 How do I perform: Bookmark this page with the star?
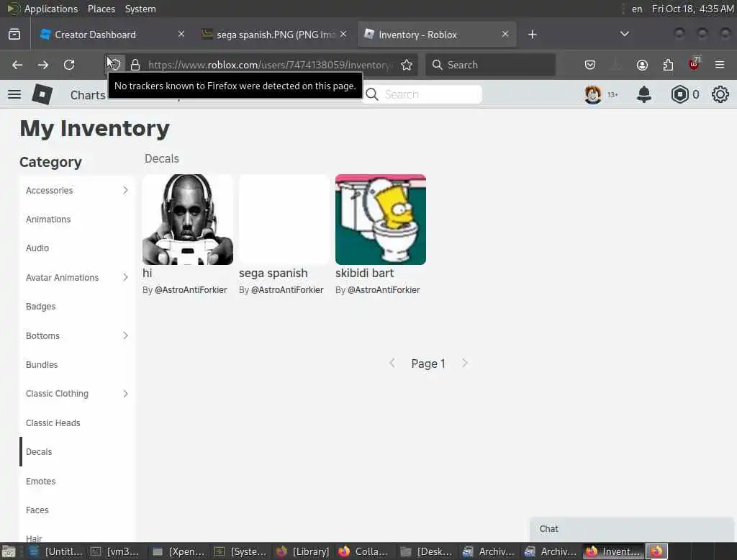point(407,65)
